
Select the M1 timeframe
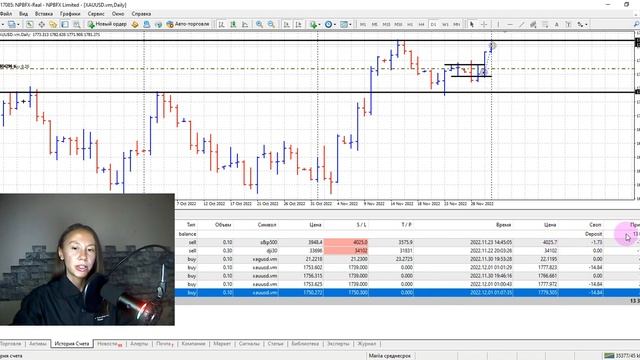coord(362,24)
